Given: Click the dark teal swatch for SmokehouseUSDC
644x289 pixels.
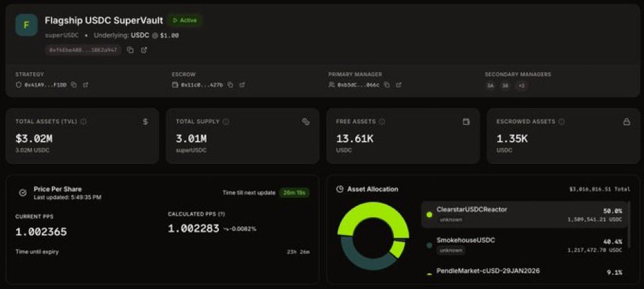Looking at the screenshot, I should (x=429, y=246).
